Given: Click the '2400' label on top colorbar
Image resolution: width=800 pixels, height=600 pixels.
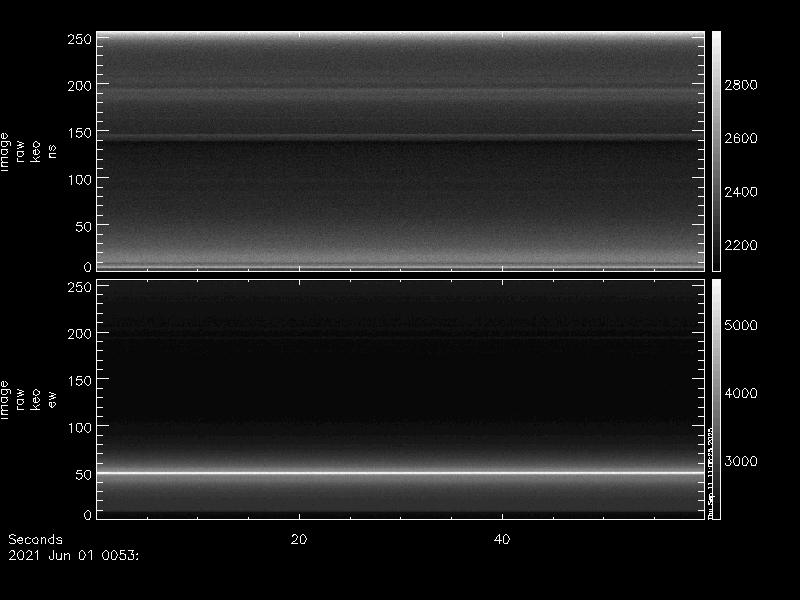Looking at the screenshot, I should coord(741,191).
